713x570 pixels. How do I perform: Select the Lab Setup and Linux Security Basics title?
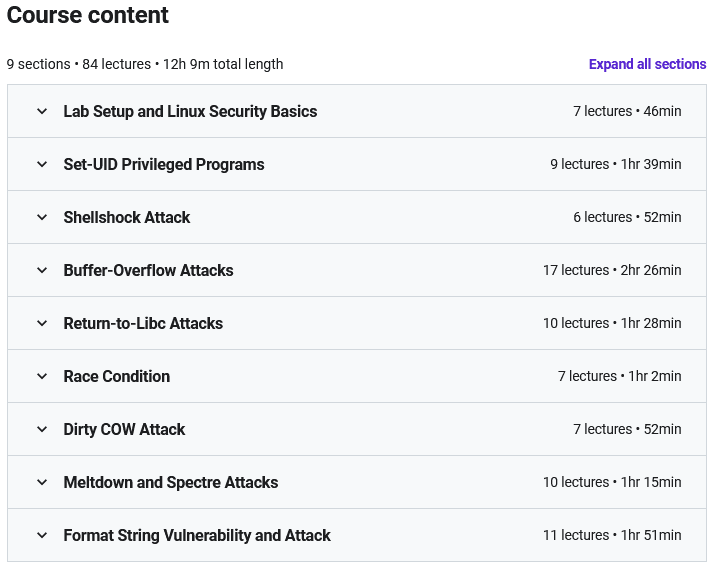pos(190,111)
